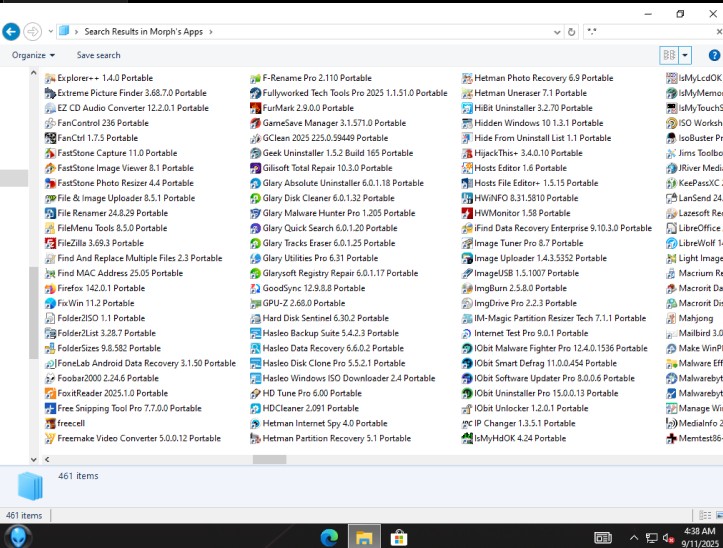Select Extreme Picture Finder 3.68.7.0 Portable
This screenshot has height=548, width=723.
coord(126,93)
